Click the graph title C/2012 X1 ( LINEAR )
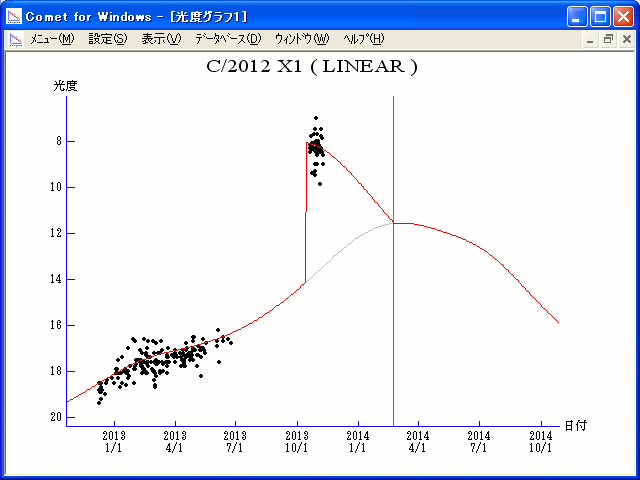This screenshot has width=640, height=480. pos(312,67)
